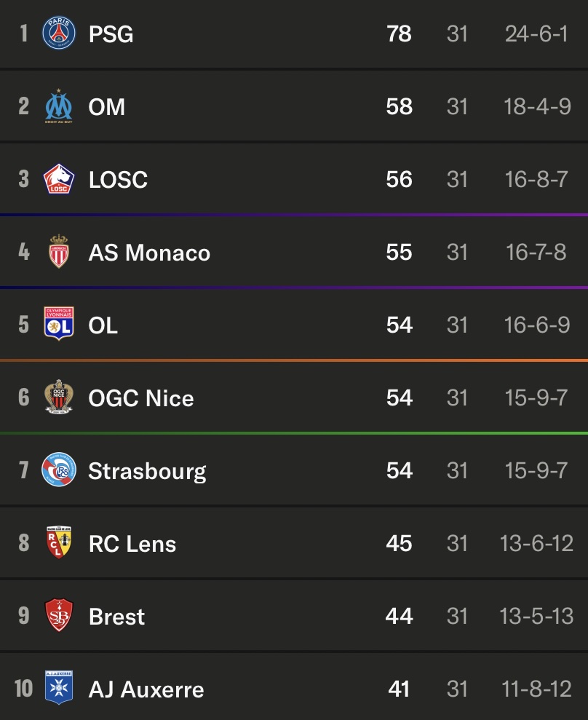Open the Strasbourg team name
The width and height of the screenshot is (588, 720).
coord(147,472)
